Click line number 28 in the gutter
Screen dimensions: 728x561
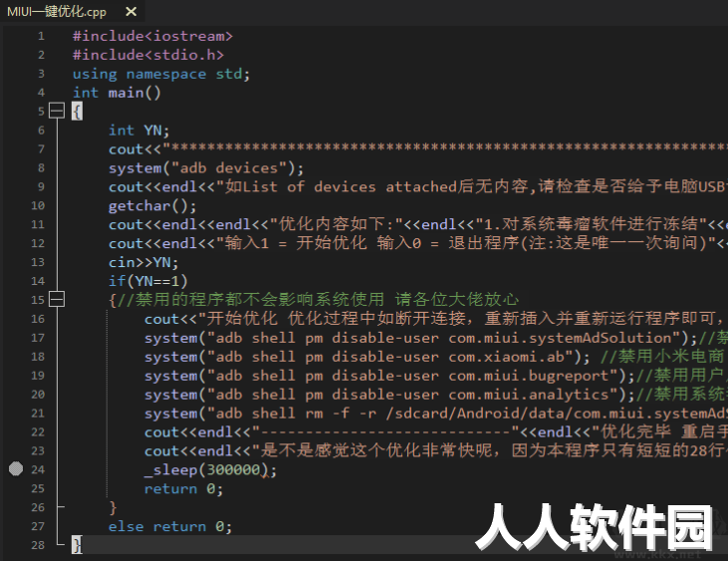pyautogui.click(x=38, y=545)
